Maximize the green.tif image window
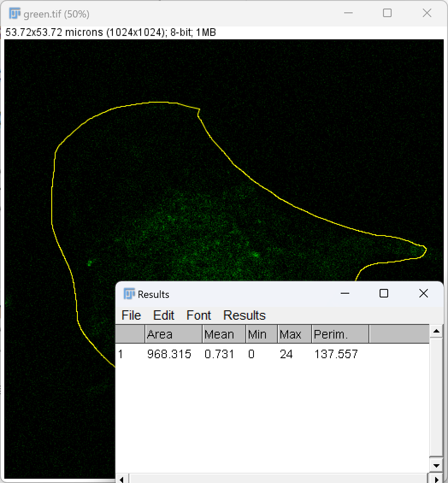Image resolution: width=448 pixels, height=483 pixels. click(387, 13)
